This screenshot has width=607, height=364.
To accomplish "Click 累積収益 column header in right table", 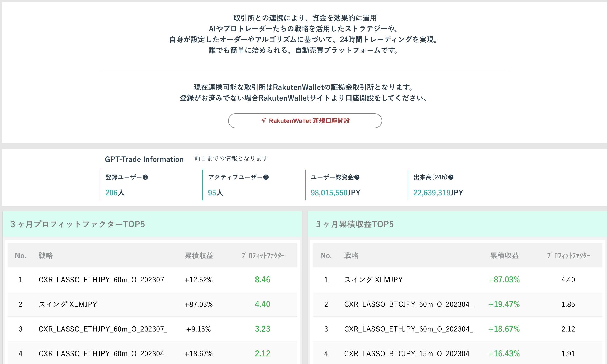I will 505,256.
